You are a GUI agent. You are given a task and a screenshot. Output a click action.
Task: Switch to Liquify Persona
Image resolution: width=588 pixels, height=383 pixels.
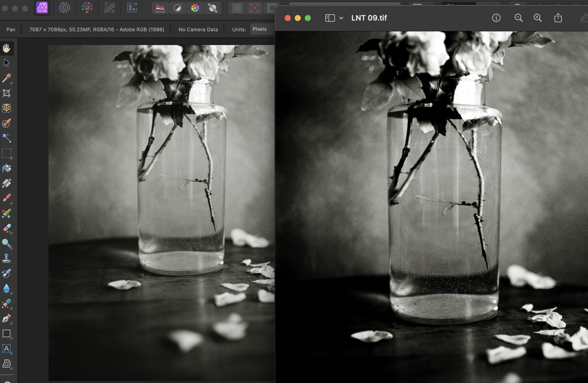(x=64, y=8)
